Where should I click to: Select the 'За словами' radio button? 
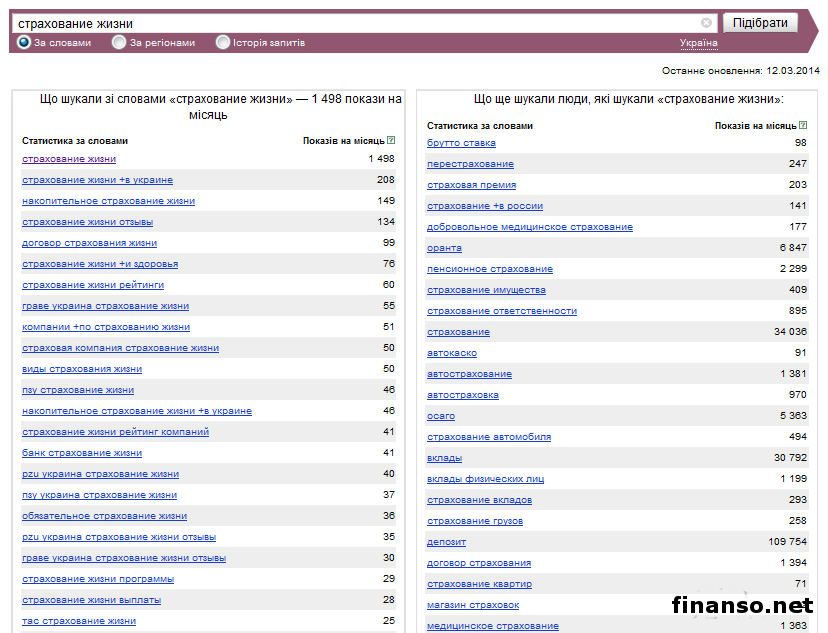click(24, 43)
